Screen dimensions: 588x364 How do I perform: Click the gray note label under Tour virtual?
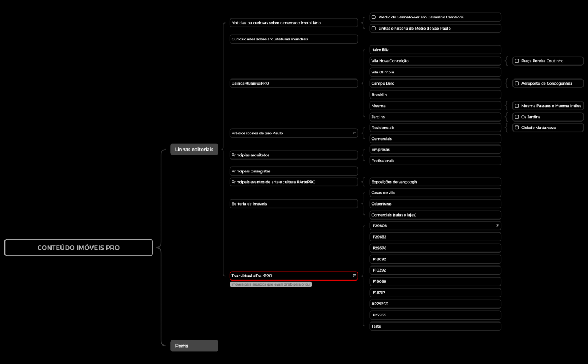pyautogui.click(x=271, y=284)
